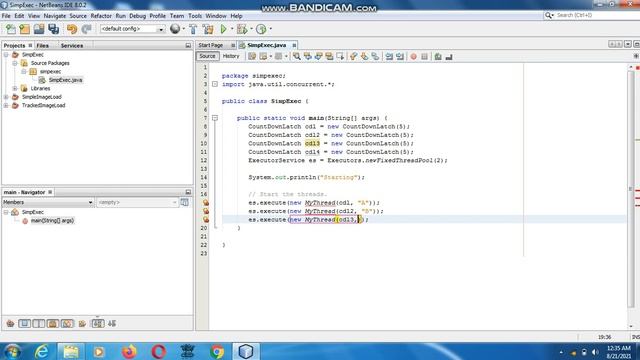Expand the Libraries node

coord(15,88)
